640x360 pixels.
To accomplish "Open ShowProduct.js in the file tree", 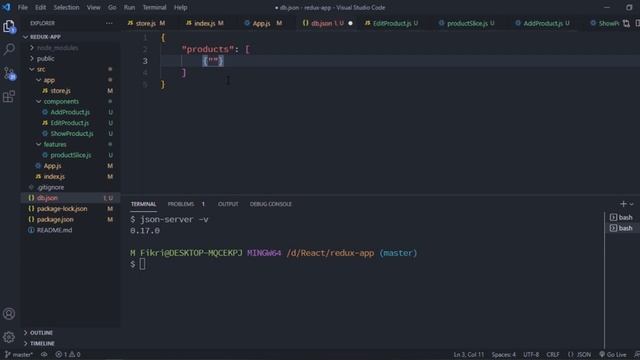I will pyautogui.click(x=71, y=133).
